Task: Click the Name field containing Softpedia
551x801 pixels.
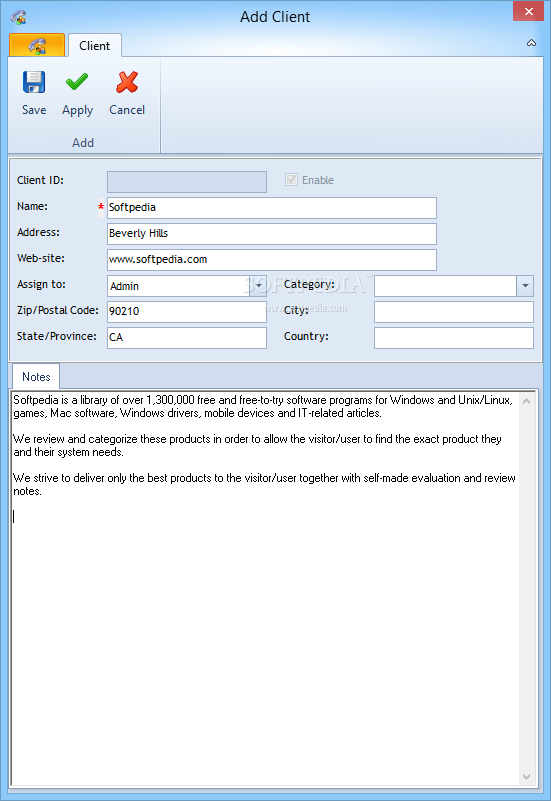Action: point(272,208)
